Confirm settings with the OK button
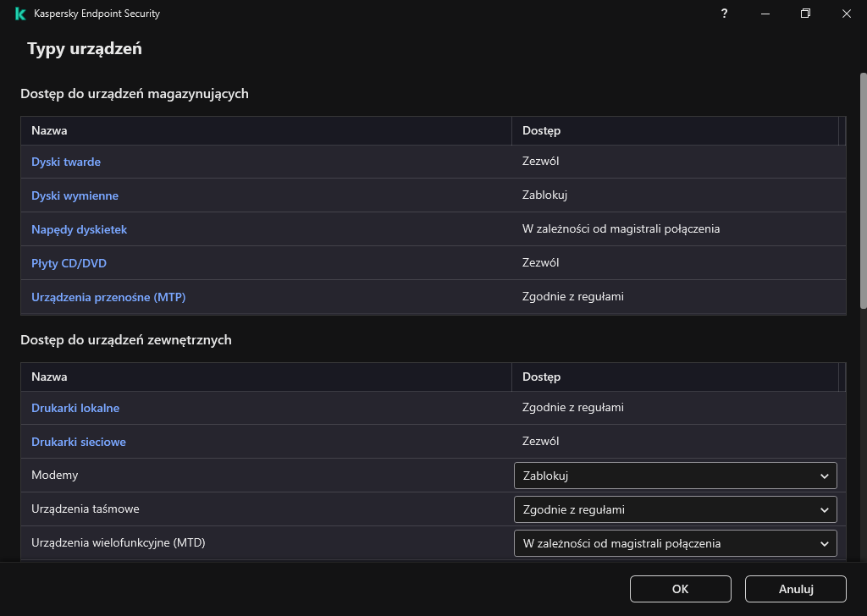This screenshot has width=867, height=616. pyautogui.click(x=680, y=589)
